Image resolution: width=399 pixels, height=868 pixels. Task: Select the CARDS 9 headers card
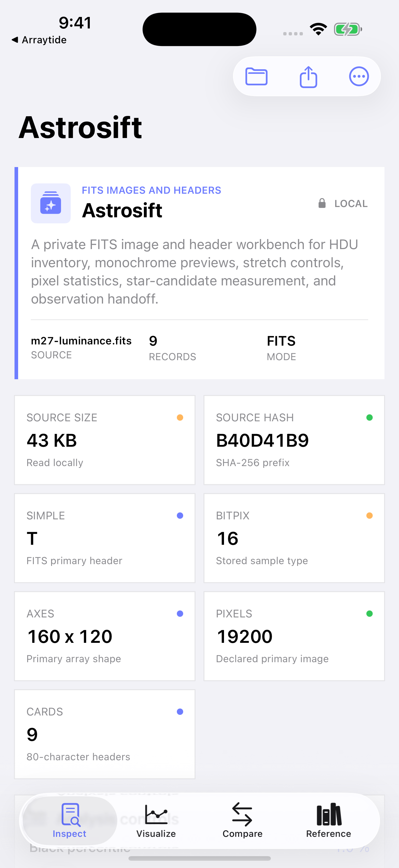(x=105, y=734)
